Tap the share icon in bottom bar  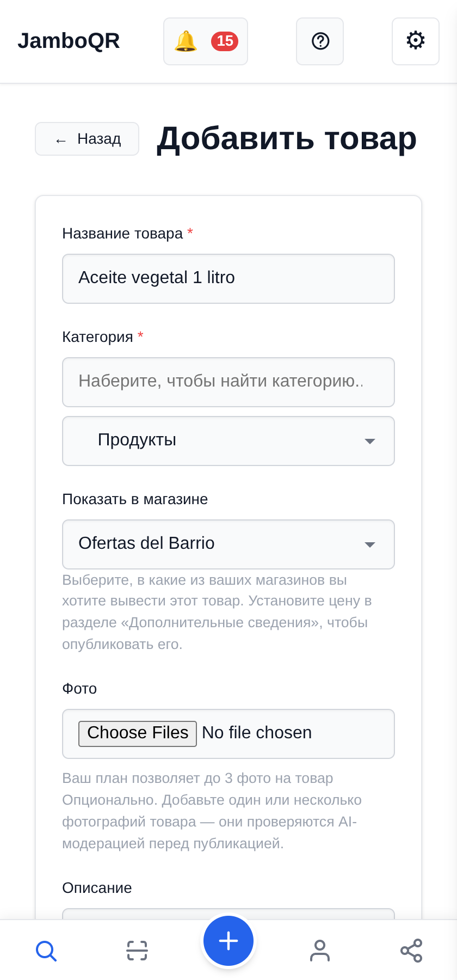tap(411, 951)
